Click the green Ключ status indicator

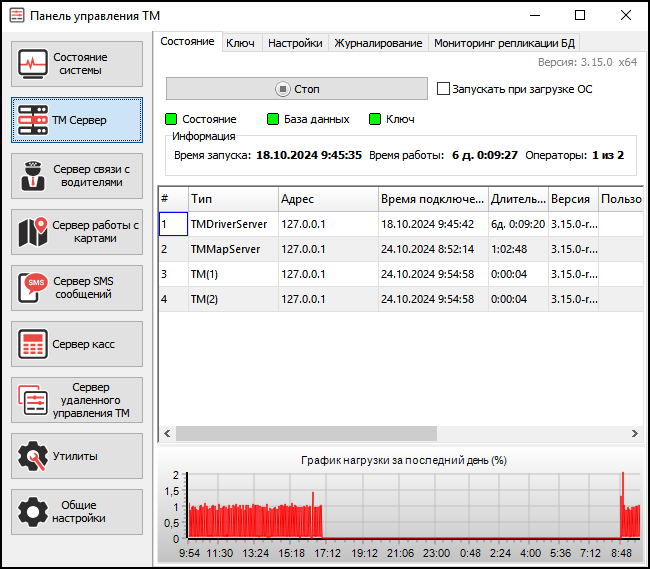[x=375, y=119]
